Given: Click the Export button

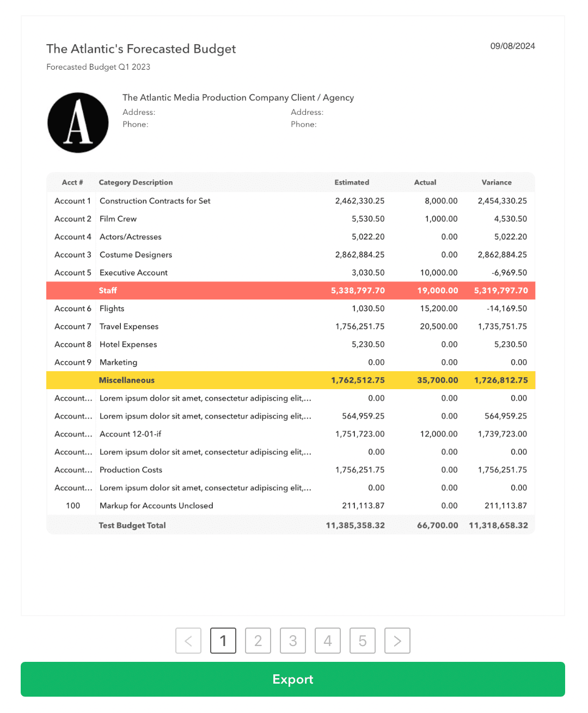Looking at the screenshot, I should [x=293, y=679].
